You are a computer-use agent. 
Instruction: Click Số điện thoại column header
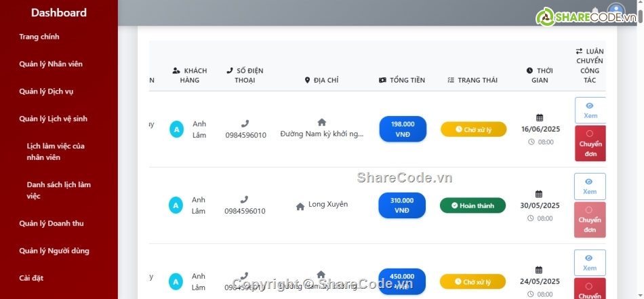pyautogui.click(x=245, y=75)
